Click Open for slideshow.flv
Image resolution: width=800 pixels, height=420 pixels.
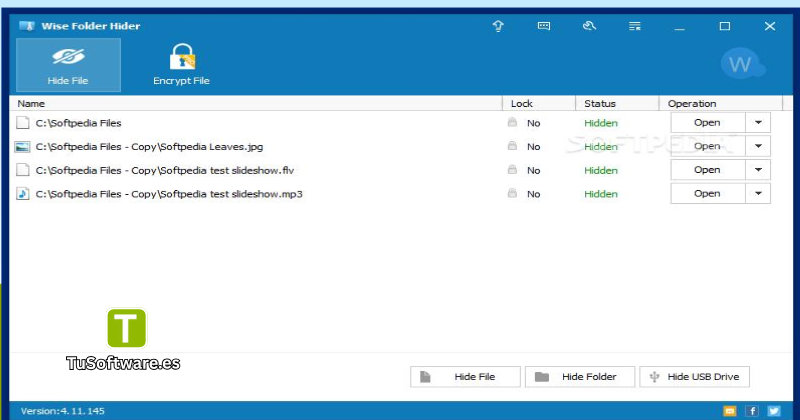coord(708,170)
